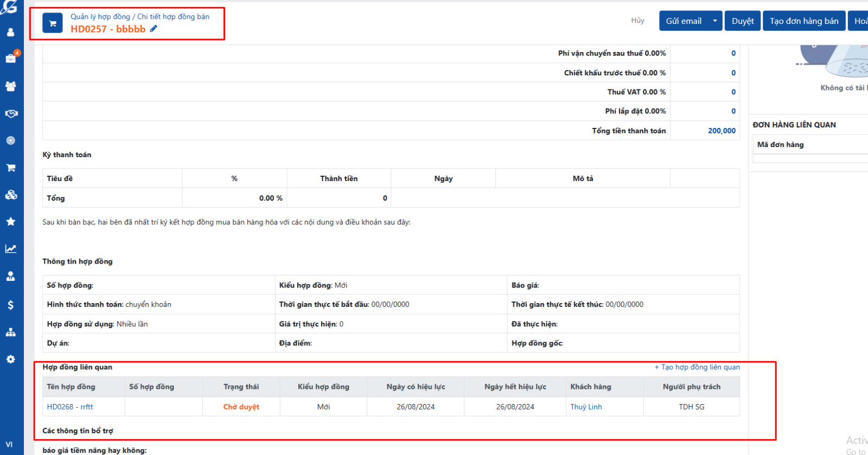Open the people group sidebar icon
The width and height of the screenshot is (868, 455).
[x=11, y=86]
